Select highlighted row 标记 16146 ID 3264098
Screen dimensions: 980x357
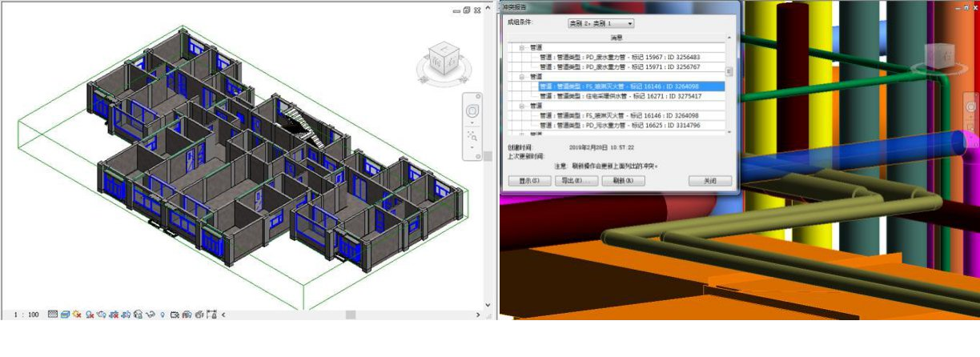pyautogui.click(x=631, y=86)
